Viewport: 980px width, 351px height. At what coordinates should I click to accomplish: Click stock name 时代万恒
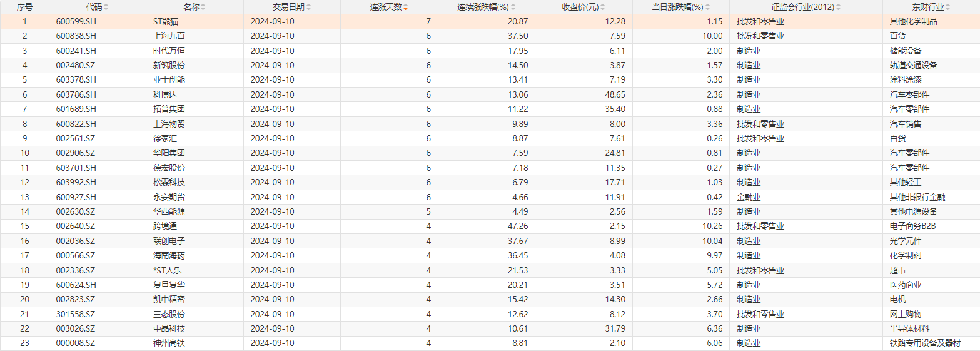pyautogui.click(x=169, y=51)
